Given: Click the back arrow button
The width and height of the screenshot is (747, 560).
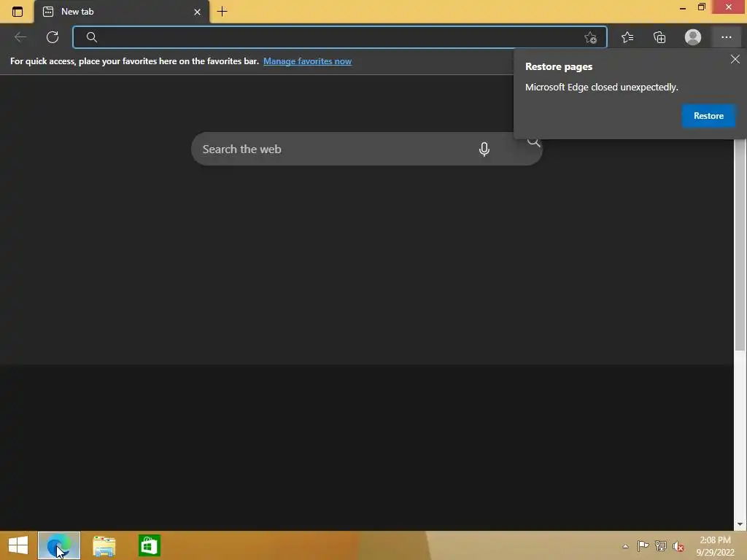Looking at the screenshot, I should point(20,37).
